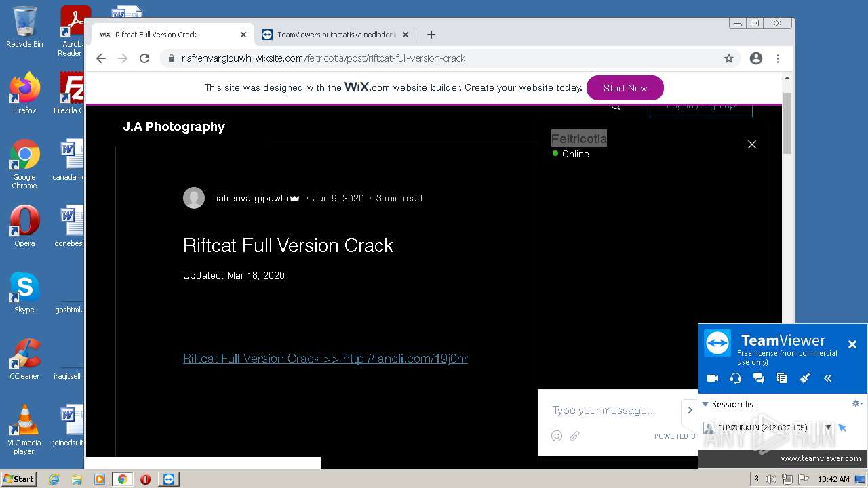Image resolution: width=868 pixels, height=488 pixels.
Task: Send the chat message with arrow
Action: coord(690,410)
